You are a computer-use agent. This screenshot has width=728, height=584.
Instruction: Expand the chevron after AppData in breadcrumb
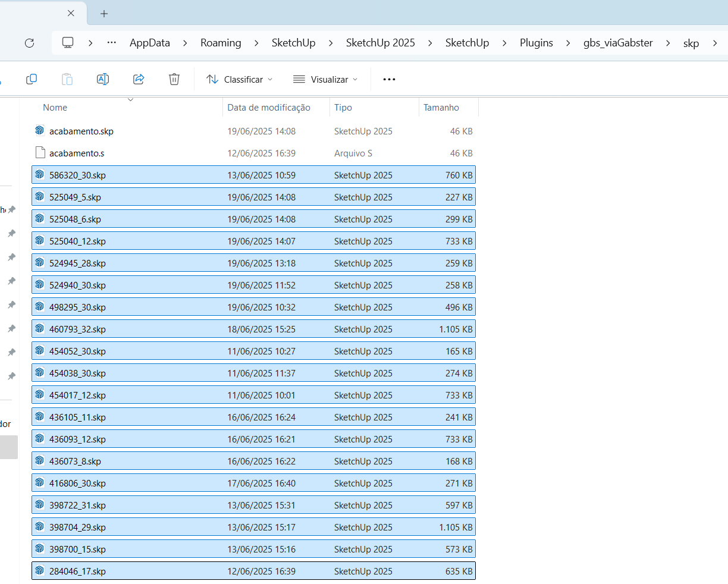pos(186,43)
